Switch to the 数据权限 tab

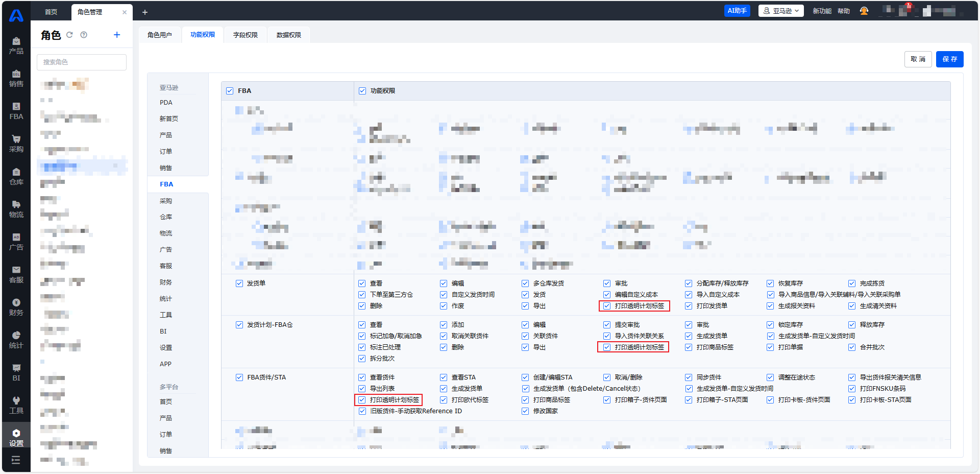coord(289,35)
